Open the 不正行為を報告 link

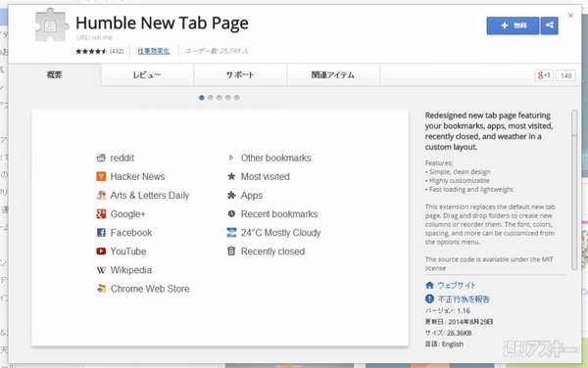[x=464, y=299]
